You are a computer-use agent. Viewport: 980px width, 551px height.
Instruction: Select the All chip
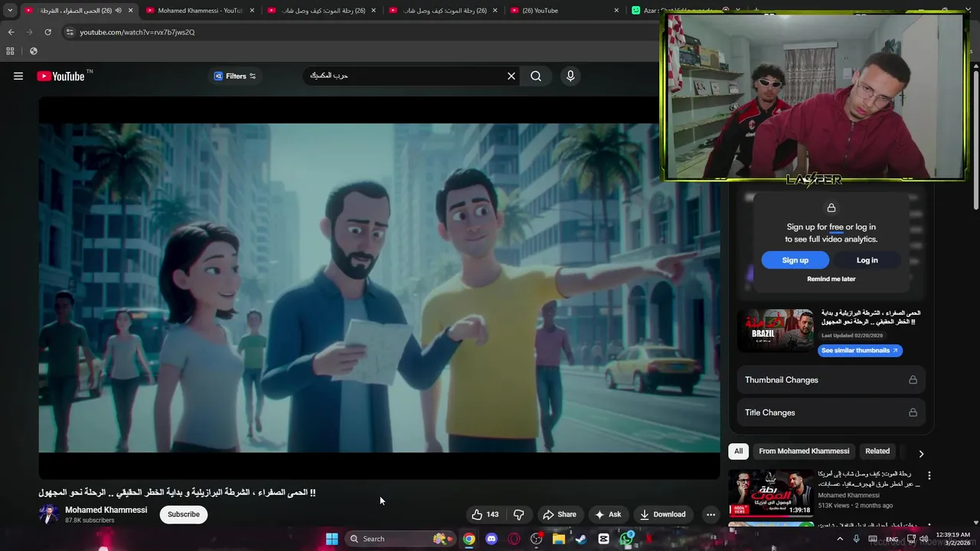pos(738,452)
